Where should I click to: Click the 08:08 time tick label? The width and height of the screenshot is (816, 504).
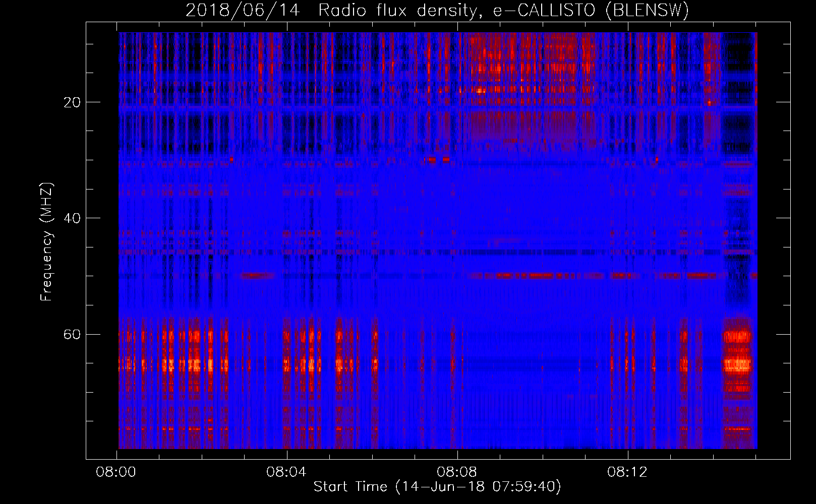pyautogui.click(x=457, y=472)
